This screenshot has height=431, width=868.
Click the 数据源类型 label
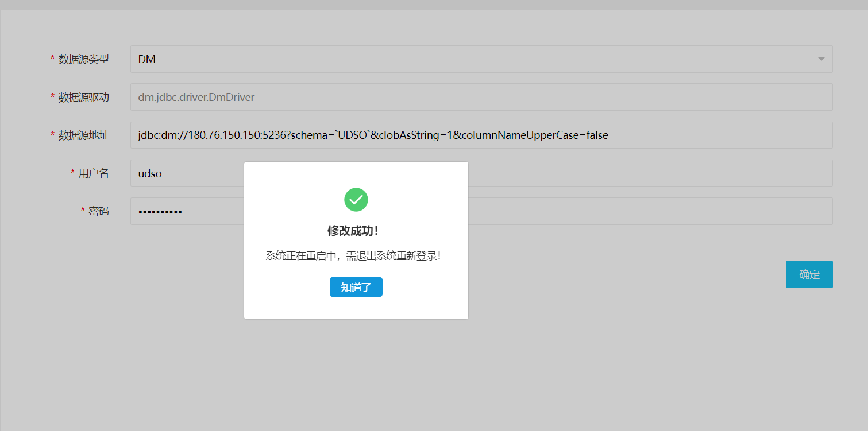pyautogui.click(x=83, y=59)
